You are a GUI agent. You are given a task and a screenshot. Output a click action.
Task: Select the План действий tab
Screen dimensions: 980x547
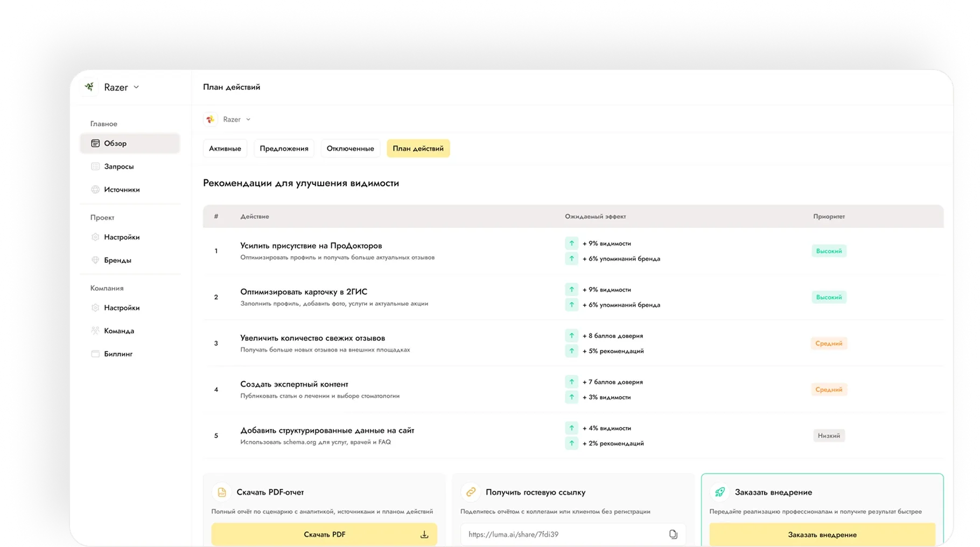click(x=418, y=149)
